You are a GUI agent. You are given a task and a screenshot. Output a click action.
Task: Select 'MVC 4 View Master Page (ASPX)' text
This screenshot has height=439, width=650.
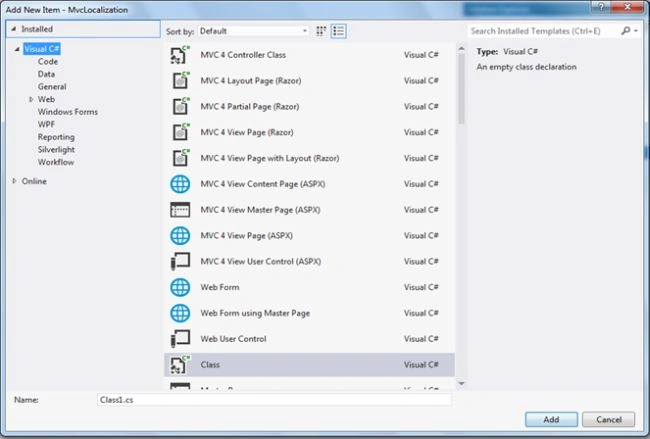point(260,210)
